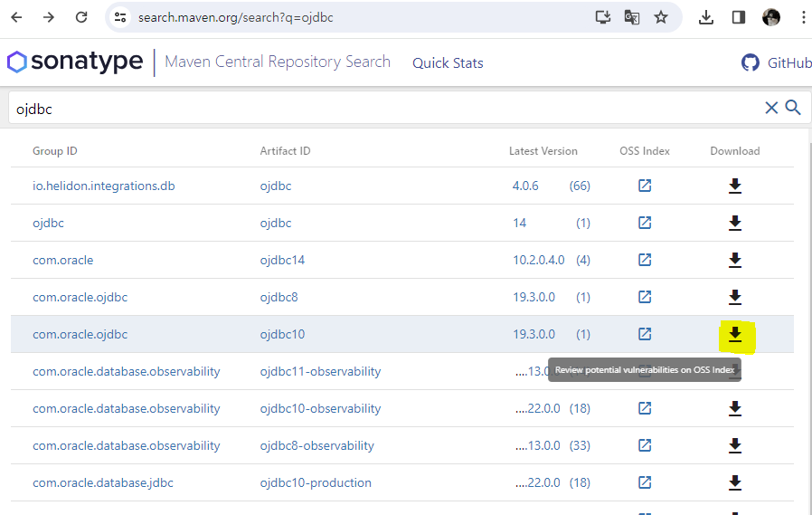
Task: Open artifact ojdbc8
Action: click(279, 298)
